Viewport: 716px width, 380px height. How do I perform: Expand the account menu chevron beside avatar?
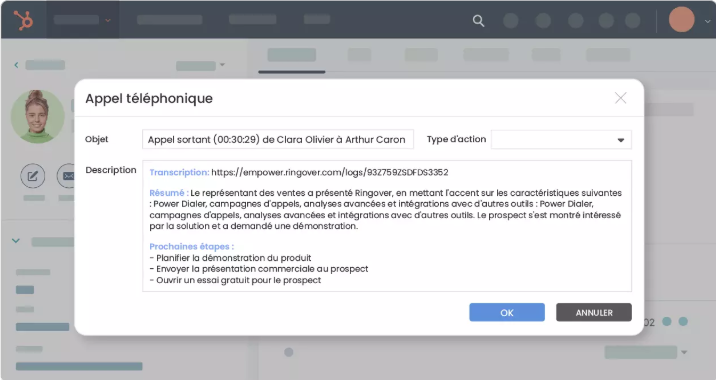pos(707,21)
